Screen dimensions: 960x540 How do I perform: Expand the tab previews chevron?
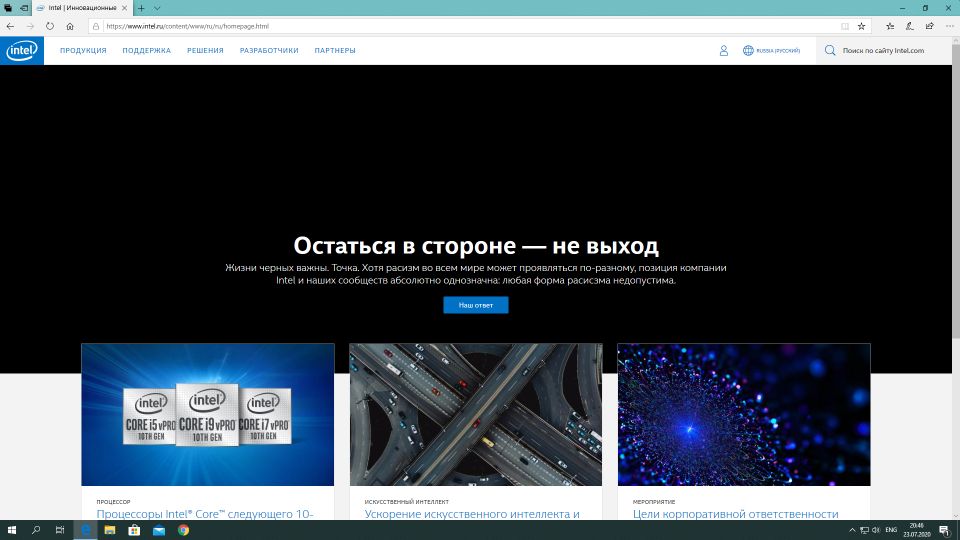[x=157, y=8]
